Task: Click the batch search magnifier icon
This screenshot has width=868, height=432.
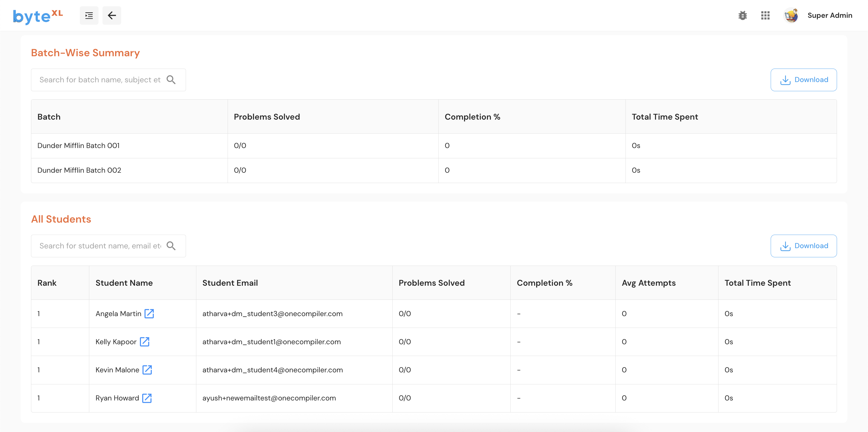Action: pos(171,80)
